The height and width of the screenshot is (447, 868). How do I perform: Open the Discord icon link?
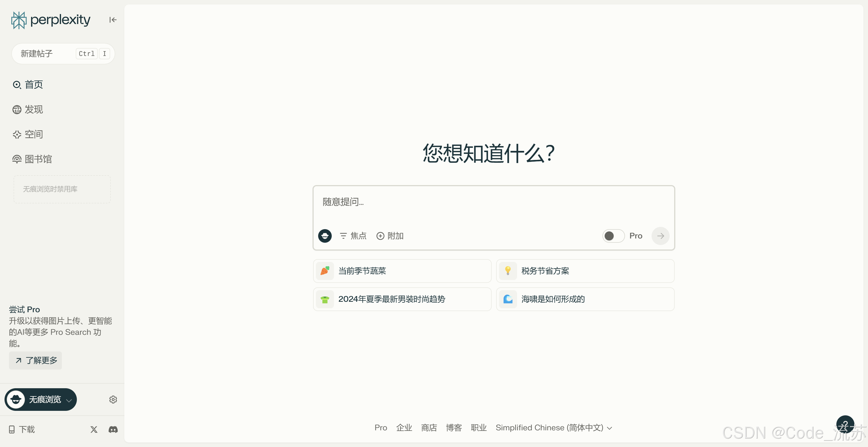113,429
